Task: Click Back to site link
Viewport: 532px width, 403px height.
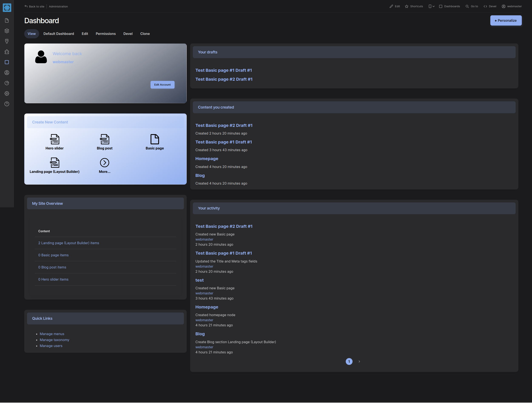Action: (x=34, y=7)
